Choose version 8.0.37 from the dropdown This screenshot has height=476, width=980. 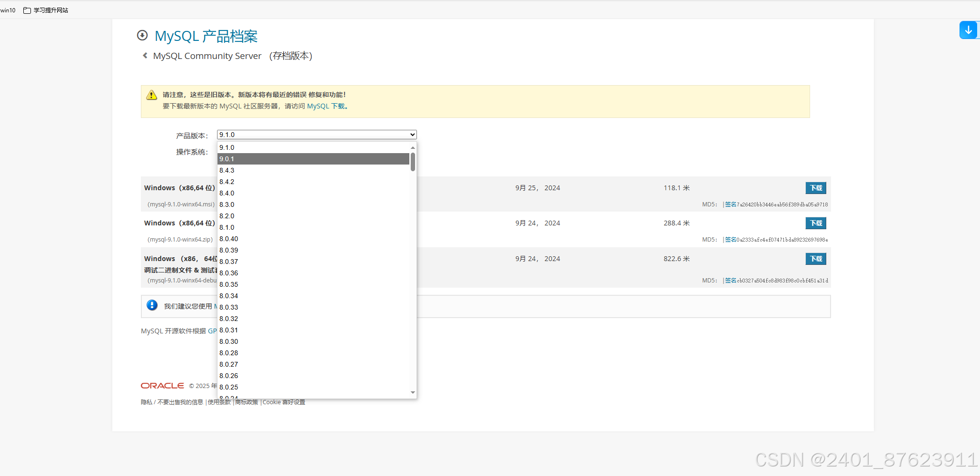click(x=314, y=262)
